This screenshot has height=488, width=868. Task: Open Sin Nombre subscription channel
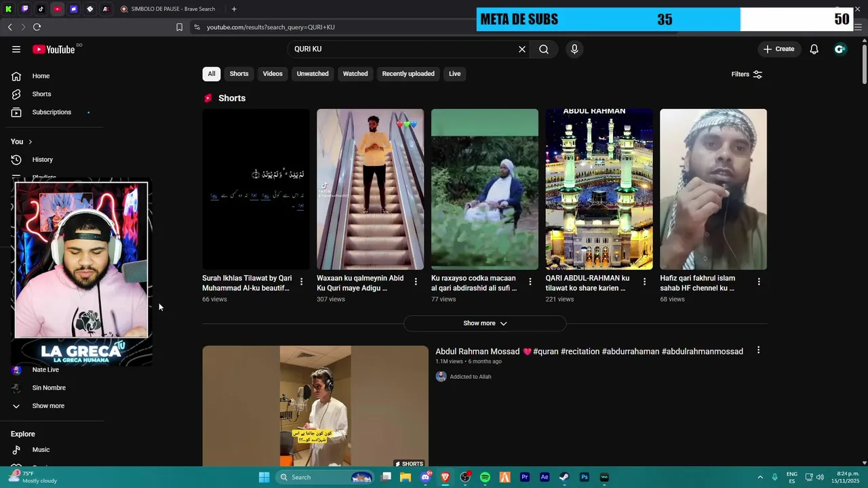[49, 388]
